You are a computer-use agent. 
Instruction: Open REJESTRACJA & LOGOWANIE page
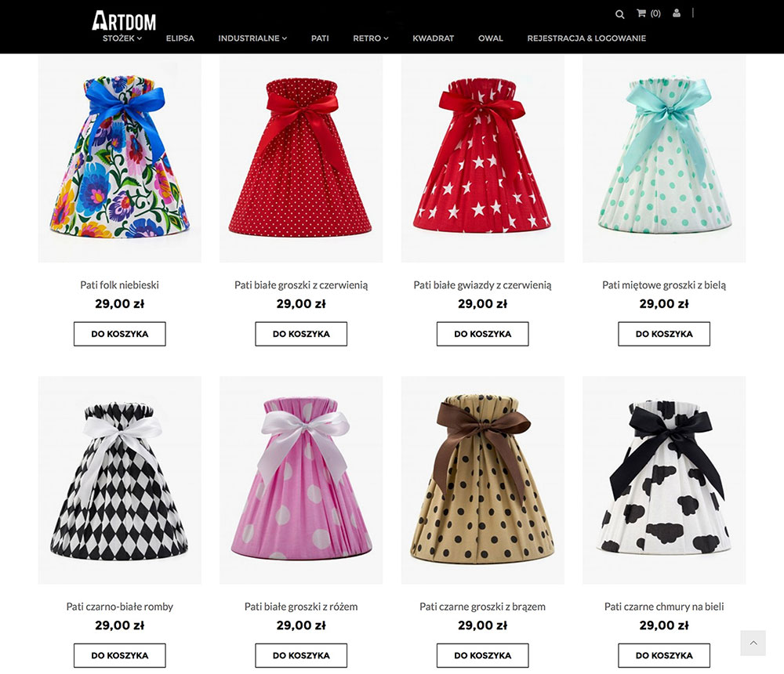pyautogui.click(x=586, y=38)
